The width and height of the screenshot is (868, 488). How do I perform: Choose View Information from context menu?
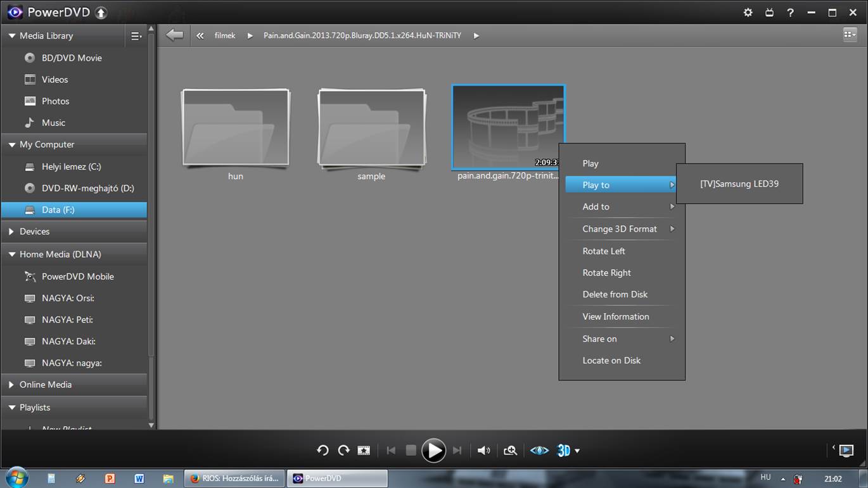click(x=615, y=316)
